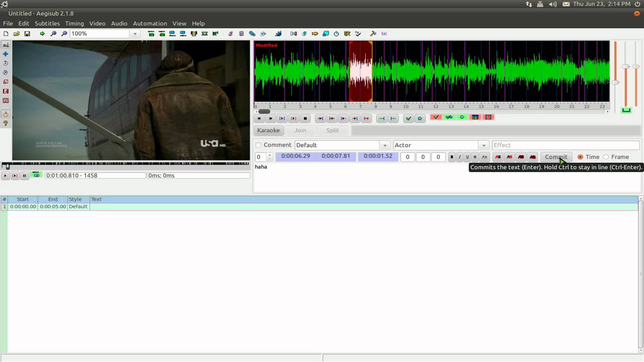Open the system volume indicator
The height and width of the screenshot is (362, 644).
[x=553, y=4]
